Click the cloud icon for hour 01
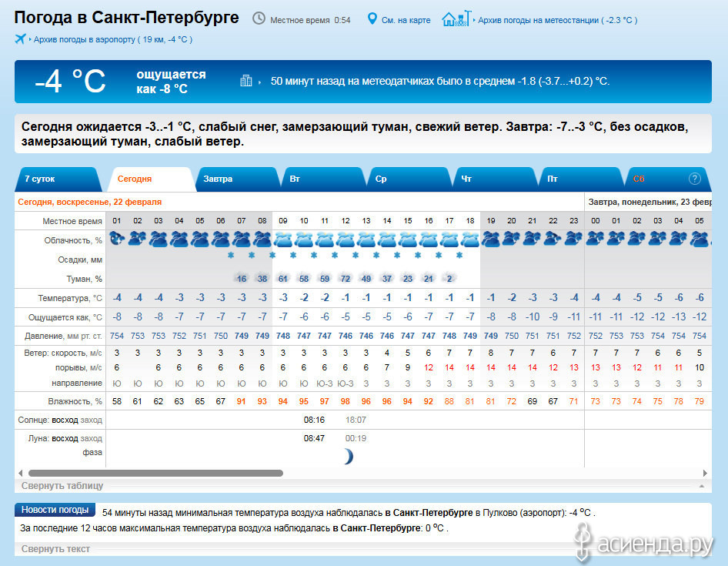This screenshot has height=566, width=728. (x=117, y=239)
